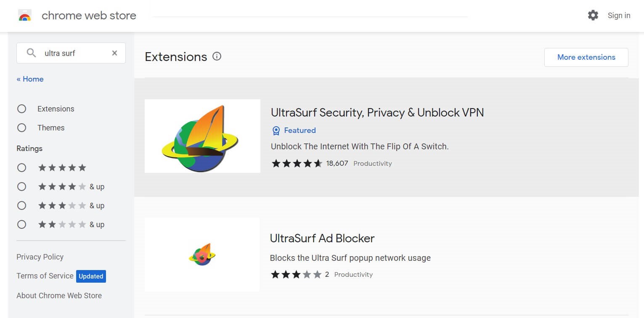The width and height of the screenshot is (644, 318).
Task: Click the search magnifier icon
Action: click(31, 53)
